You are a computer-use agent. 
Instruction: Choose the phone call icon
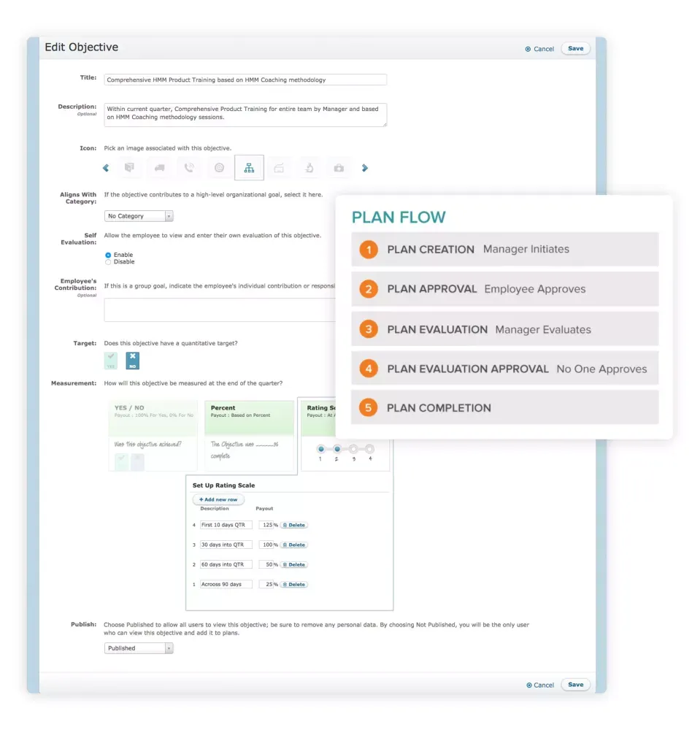click(189, 168)
